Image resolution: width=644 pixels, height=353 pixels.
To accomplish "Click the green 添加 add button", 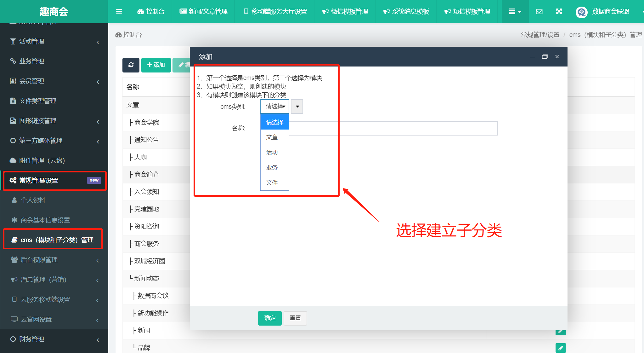I will (x=156, y=65).
